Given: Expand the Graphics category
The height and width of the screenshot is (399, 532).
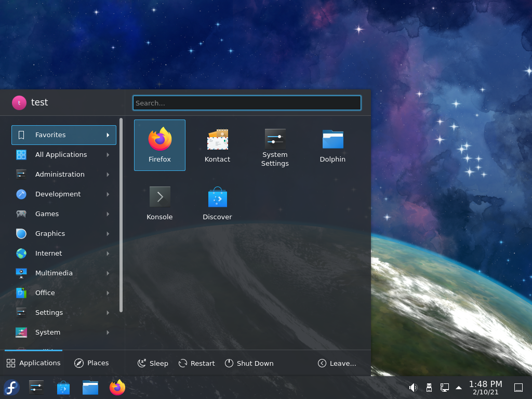Looking at the screenshot, I should (x=64, y=233).
